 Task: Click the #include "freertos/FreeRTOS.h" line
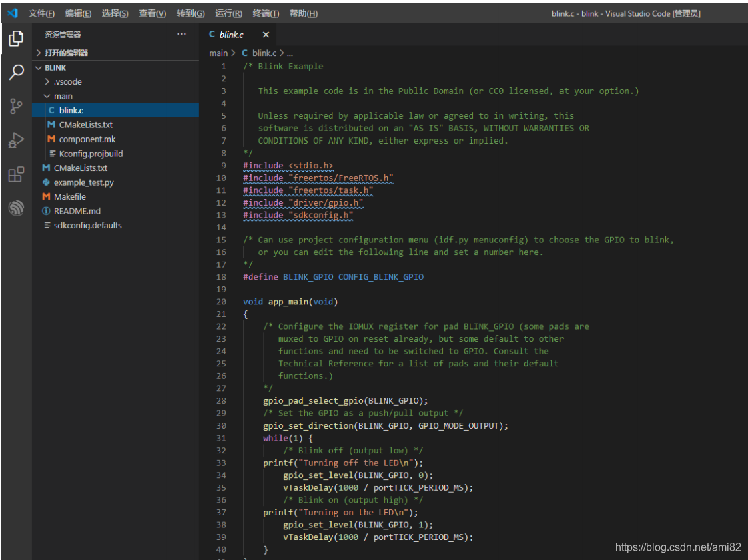318,178
